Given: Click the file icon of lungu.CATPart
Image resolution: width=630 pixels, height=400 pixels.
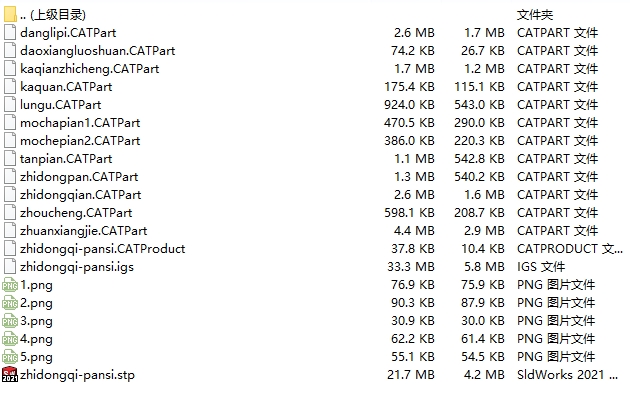Looking at the screenshot, I should pos(10,104).
